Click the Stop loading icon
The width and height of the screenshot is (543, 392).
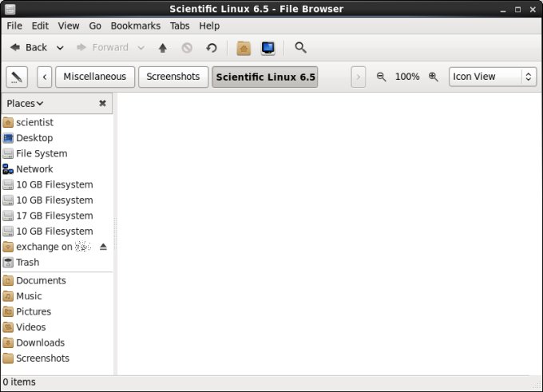(x=187, y=48)
